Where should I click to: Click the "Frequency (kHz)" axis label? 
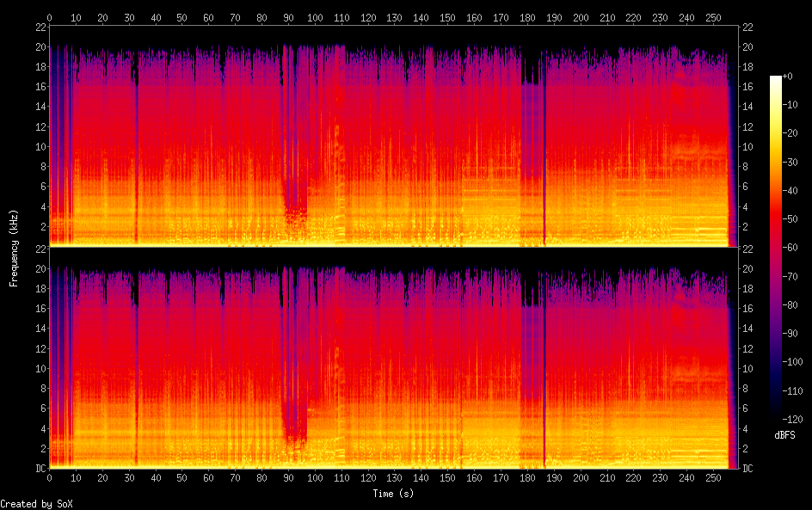coord(14,248)
